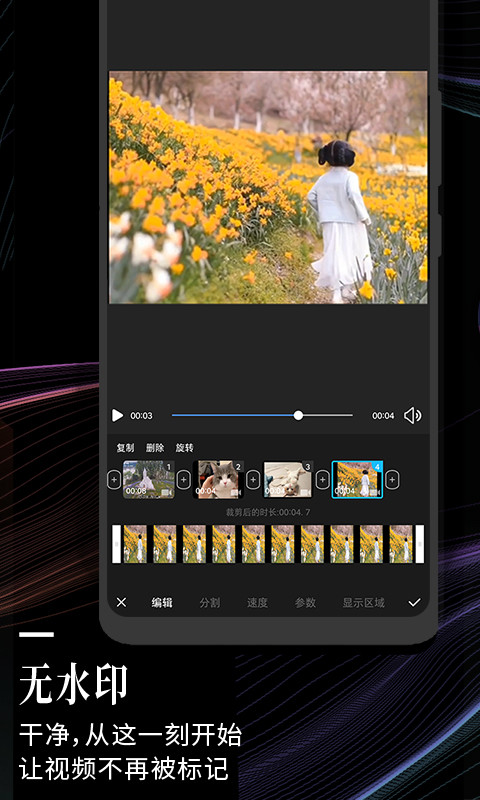Add clip with plus before clip 1
480x800 pixels.
pyautogui.click(x=114, y=480)
